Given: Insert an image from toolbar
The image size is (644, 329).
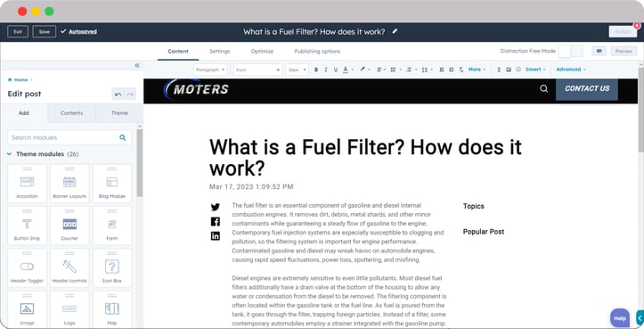Looking at the screenshot, I should (509, 70).
